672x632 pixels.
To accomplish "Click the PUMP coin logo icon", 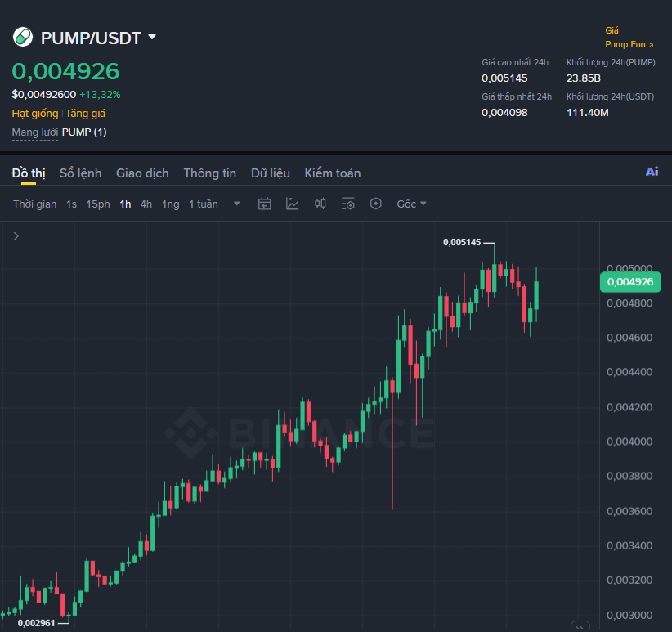I will (23, 38).
